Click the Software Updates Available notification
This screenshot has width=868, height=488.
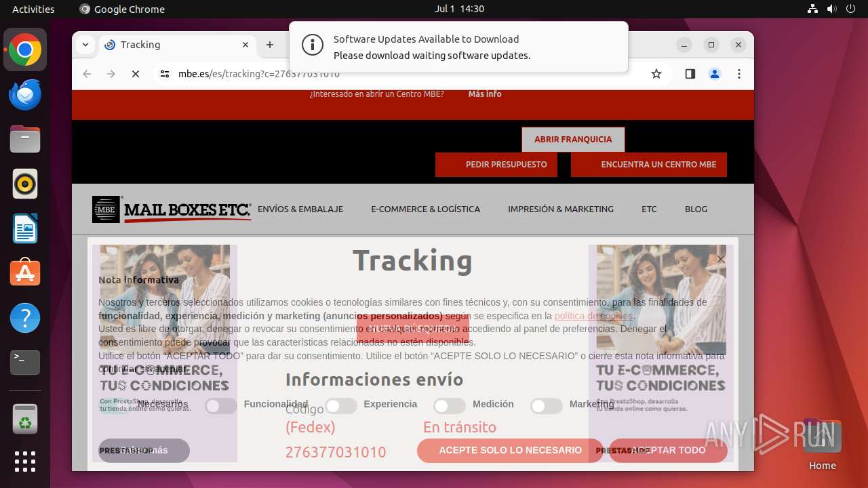tap(458, 47)
